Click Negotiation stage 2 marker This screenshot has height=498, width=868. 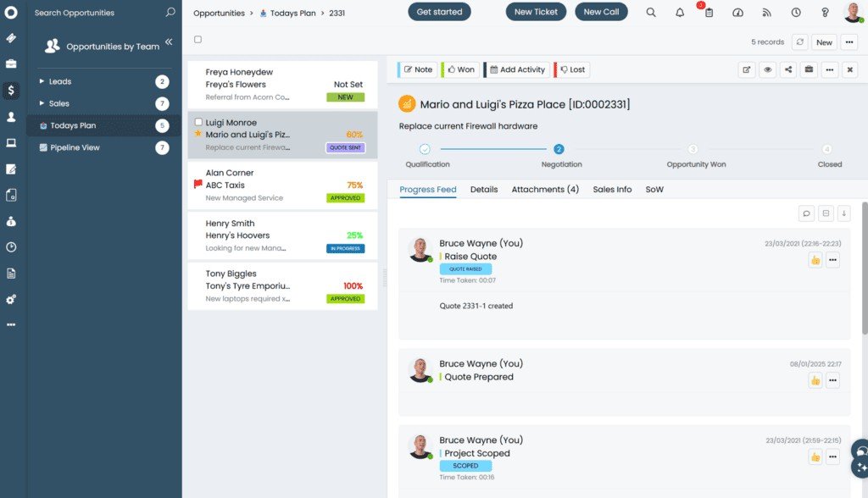coord(559,149)
